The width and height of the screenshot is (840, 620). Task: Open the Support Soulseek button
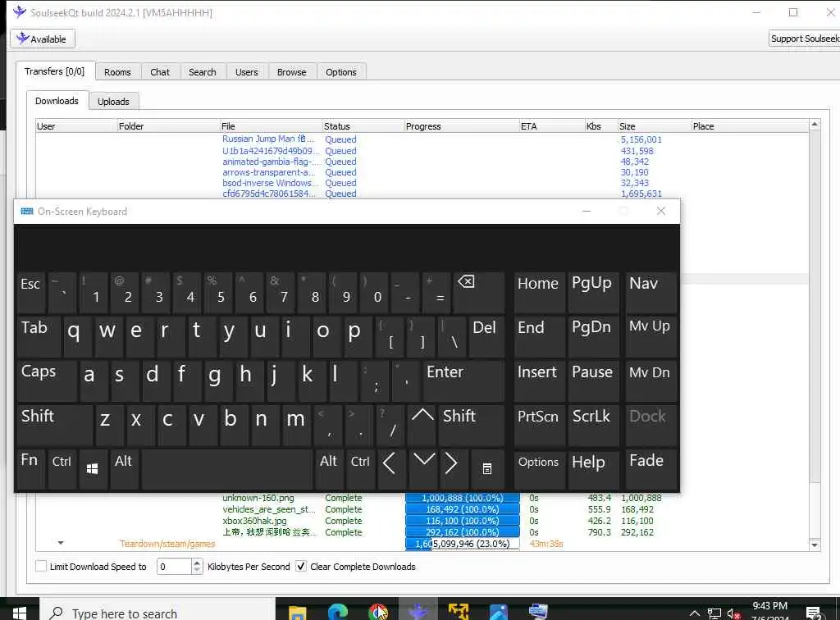coord(804,39)
